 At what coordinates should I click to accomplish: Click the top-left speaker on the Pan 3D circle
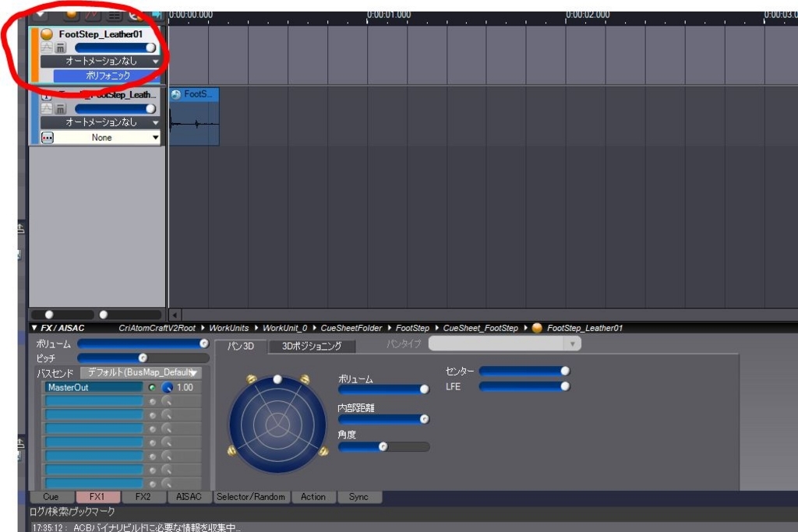click(251, 379)
